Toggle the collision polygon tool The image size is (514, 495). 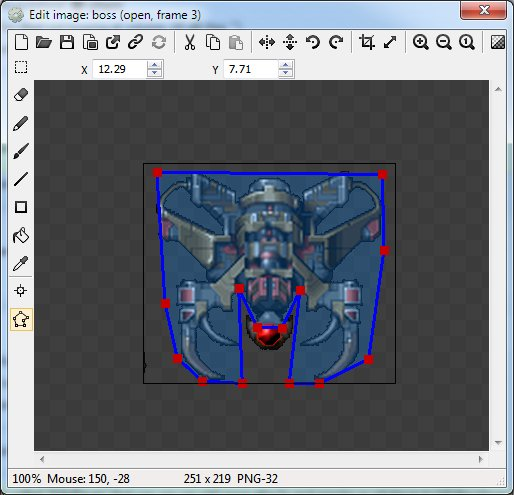coord(21,319)
